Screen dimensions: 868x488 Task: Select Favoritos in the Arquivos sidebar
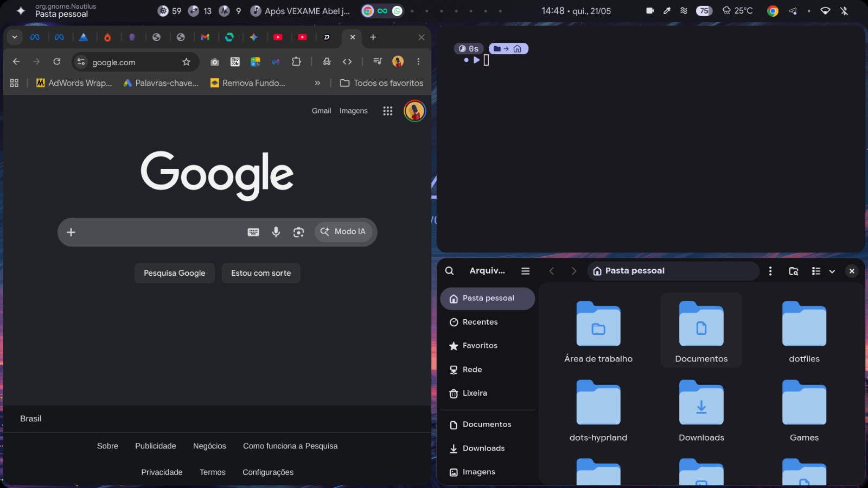point(488,346)
